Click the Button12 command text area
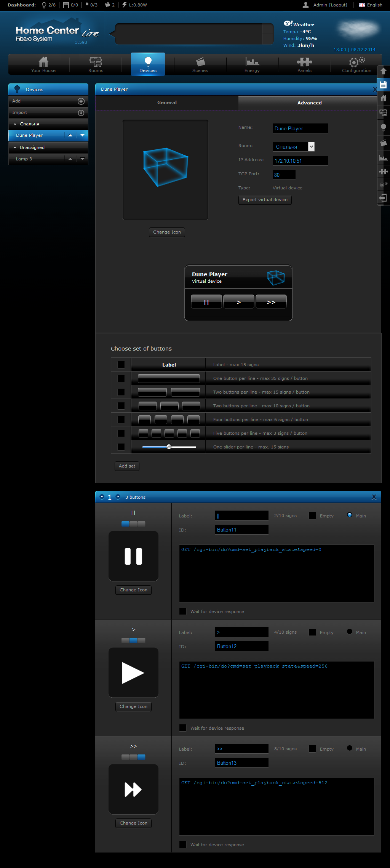 pos(277,690)
